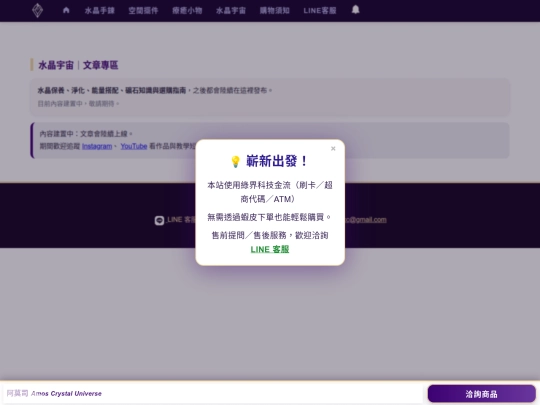Click text 目前內容建置中，敬請期待
This screenshot has height=405, width=540.
click(x=79, y=104)
